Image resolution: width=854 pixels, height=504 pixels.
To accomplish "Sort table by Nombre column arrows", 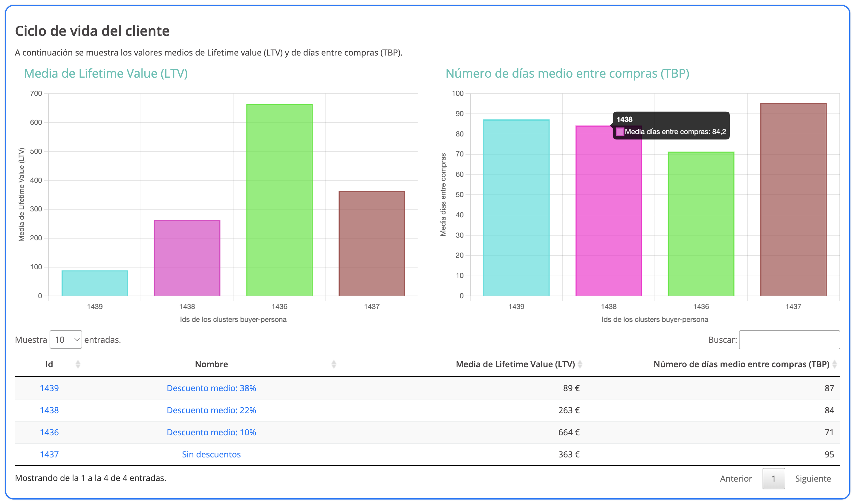I will tap(333, 364).
